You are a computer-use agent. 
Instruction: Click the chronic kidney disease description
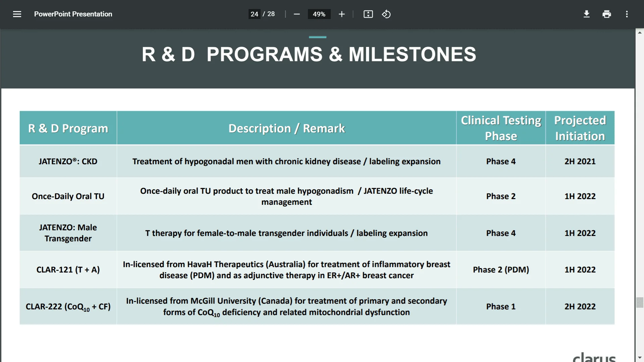pyautogui.click(x=286, y=161)
